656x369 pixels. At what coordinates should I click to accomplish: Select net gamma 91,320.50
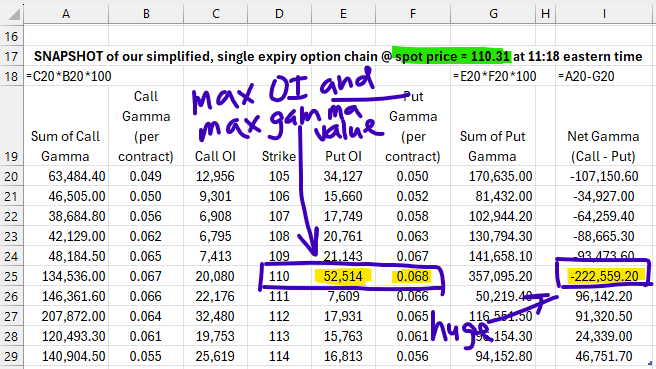tap(604, 316)
